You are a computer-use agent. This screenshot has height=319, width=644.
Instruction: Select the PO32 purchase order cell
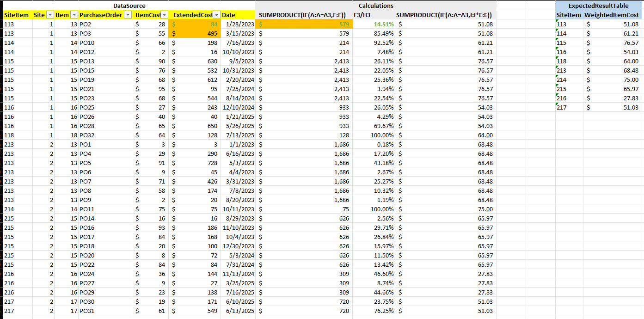(105, 135)
